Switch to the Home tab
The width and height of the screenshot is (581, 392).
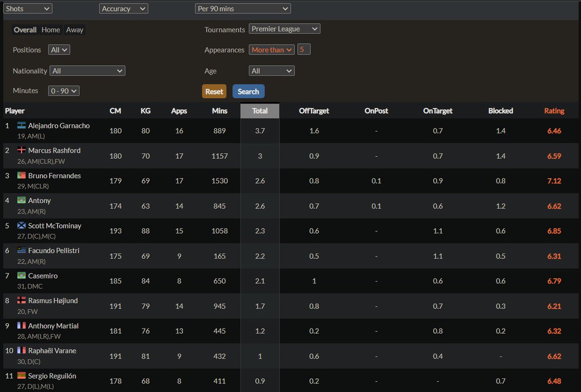[x=51, y=30]
